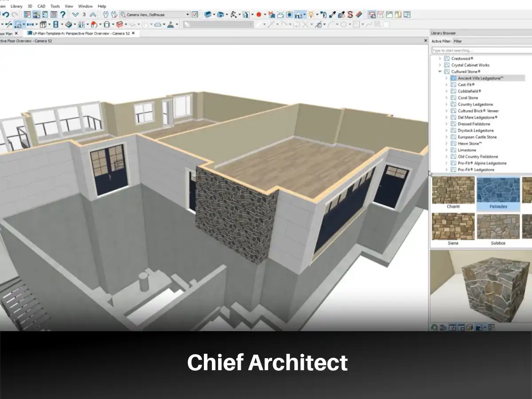Select the red eraser delete tool

(359, 15)
